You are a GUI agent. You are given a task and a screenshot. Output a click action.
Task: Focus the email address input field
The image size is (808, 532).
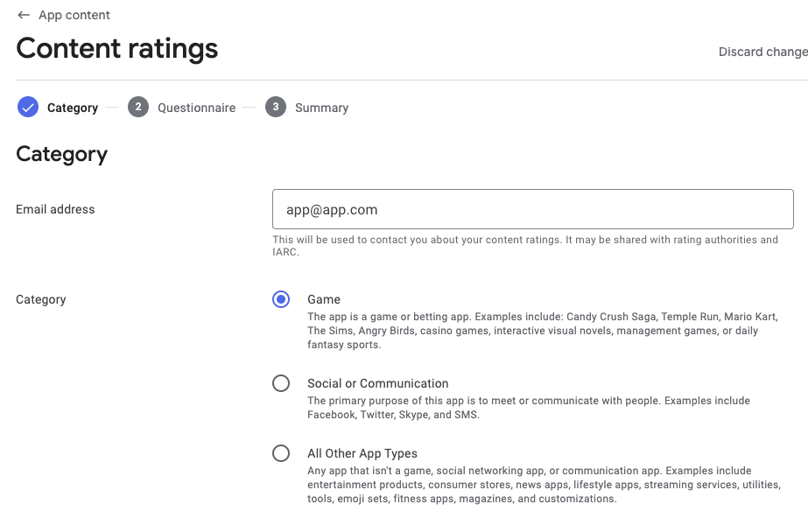[532, 210]
